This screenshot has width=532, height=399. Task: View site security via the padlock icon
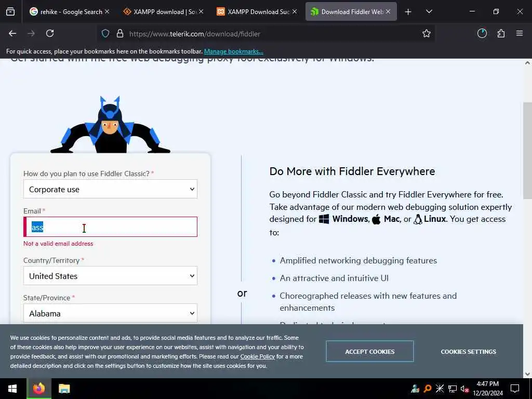coord(120,33)
